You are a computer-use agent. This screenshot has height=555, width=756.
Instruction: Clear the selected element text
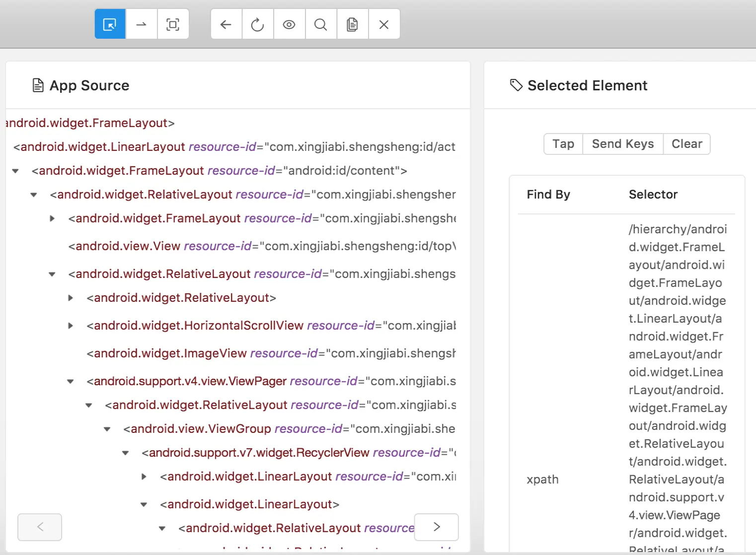pyautogui.click(x=687, y=144)
